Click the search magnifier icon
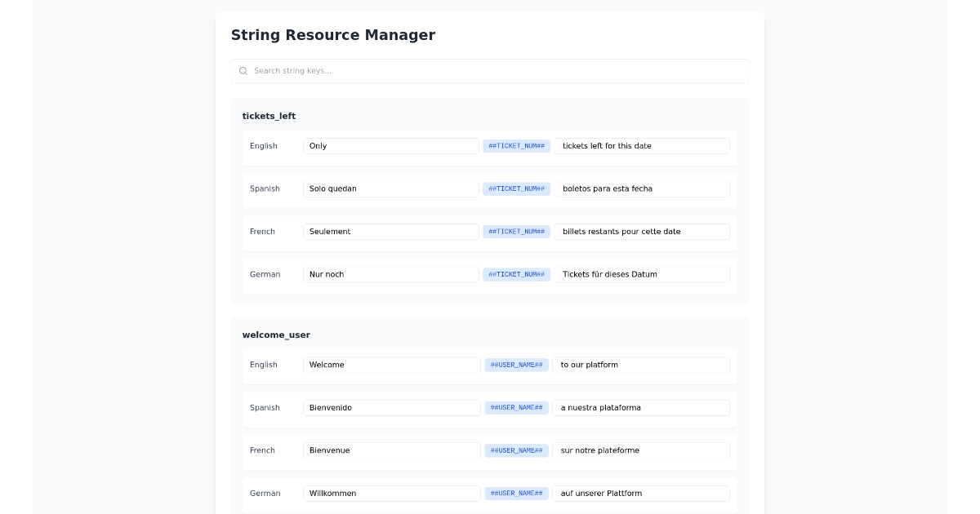 (x=243, y=71)
